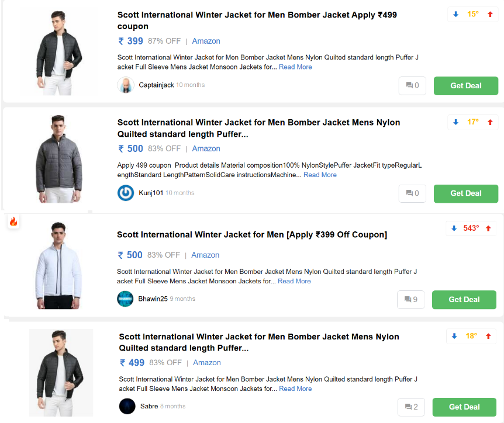504x423 pixels.
Task: Upvote the 18° deal posted by Sabre
Action: 488,337
